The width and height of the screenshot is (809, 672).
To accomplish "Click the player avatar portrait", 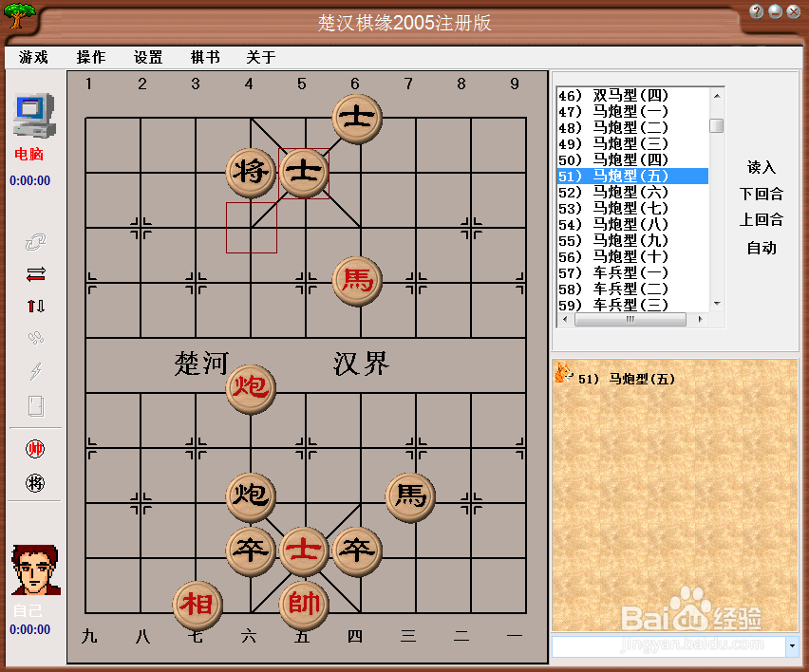I will [35, 570].
